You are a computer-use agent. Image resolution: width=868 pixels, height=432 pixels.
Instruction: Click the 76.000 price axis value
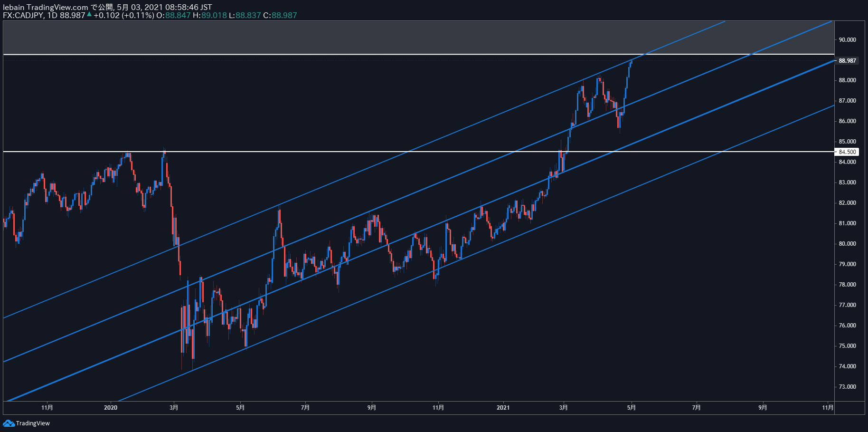847,326
